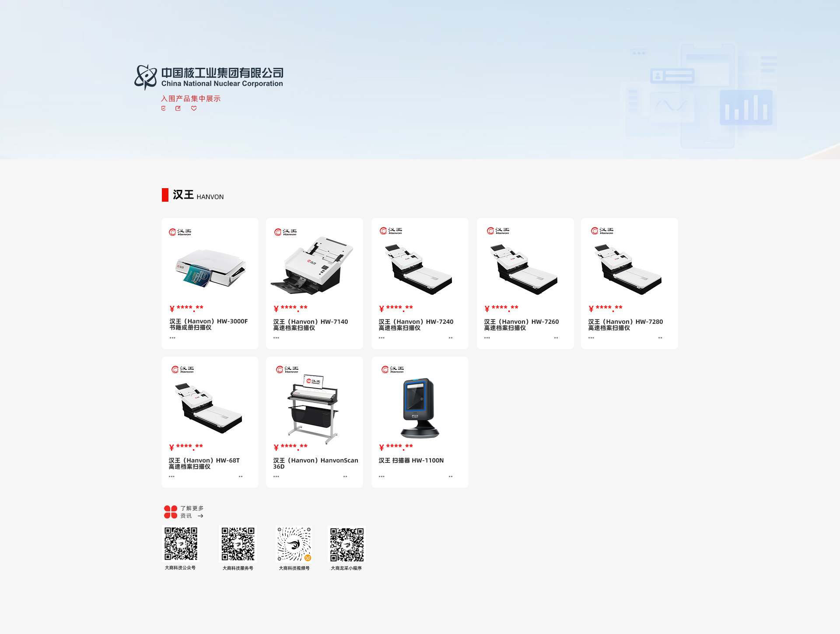Click the 大商科技视频号 circular QR code

294,544
